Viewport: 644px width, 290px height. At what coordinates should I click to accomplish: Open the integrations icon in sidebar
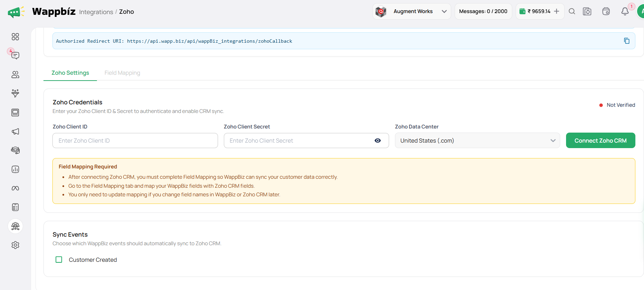15,226
